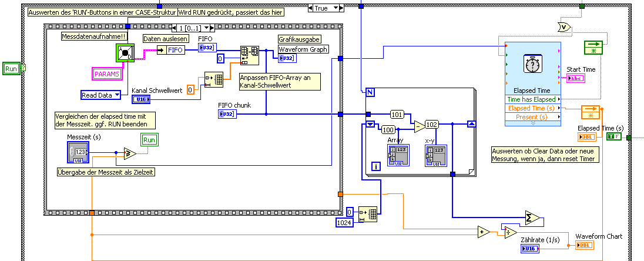Click the 'Auswerten ob Clear Data' comment box
This screenshot has width=644, height=261.
pos(546,155)
